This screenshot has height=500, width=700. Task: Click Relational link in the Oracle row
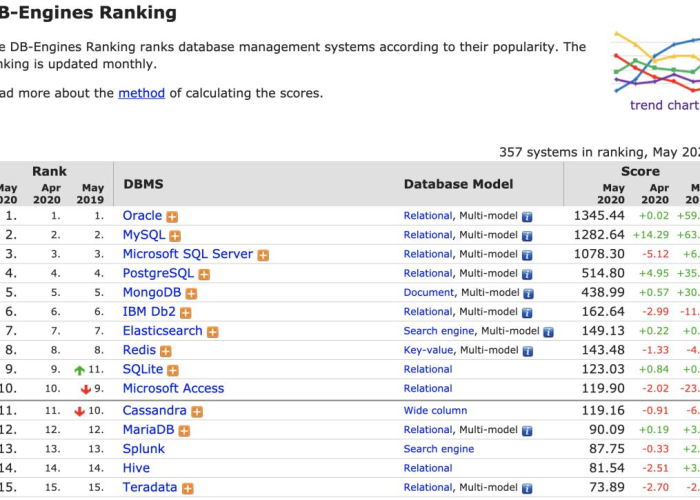pyautogui.click(x=428, y=216)
